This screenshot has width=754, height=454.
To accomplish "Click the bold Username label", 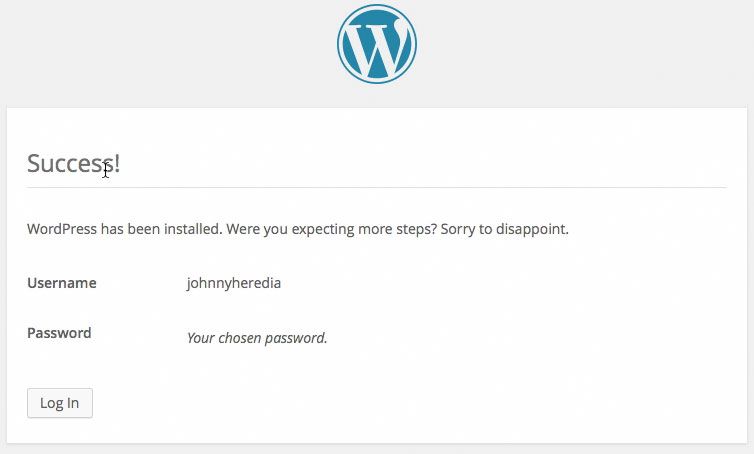I will tap(62, 283).
